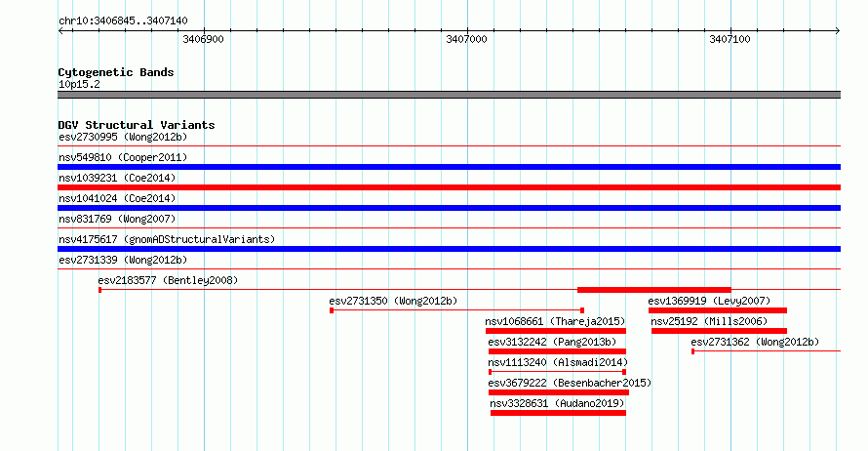
Task: Click the esv2731339 (Wong2012b) label
Action: [123, 260]
